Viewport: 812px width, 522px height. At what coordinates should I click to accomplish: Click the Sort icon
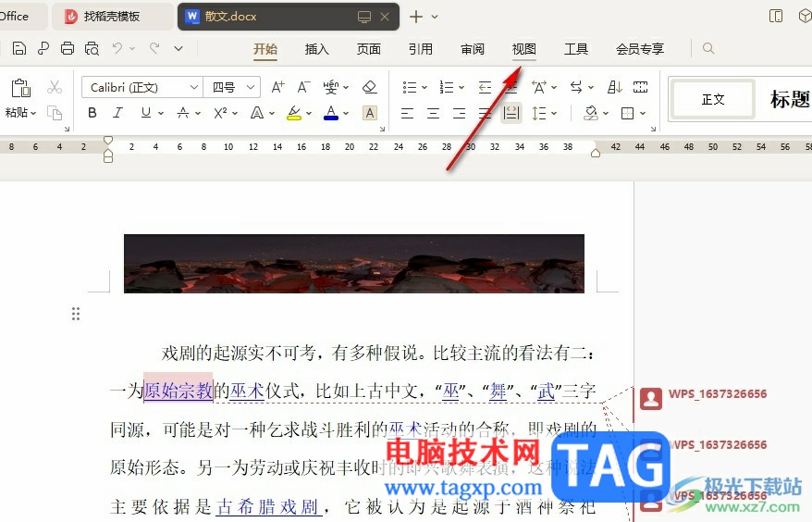pos(615,87)
